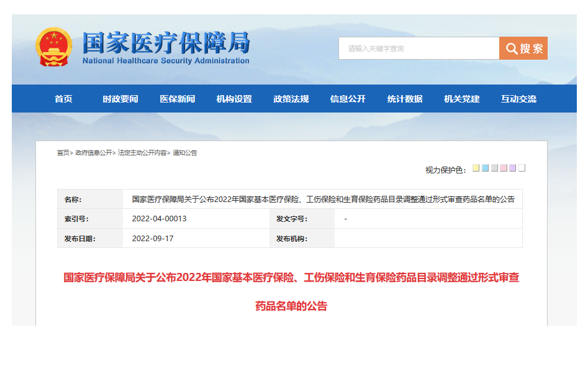Screen dimensions: 588x368
Task: Select 机关党建 in the navigation bar
Action: point(462,99)
